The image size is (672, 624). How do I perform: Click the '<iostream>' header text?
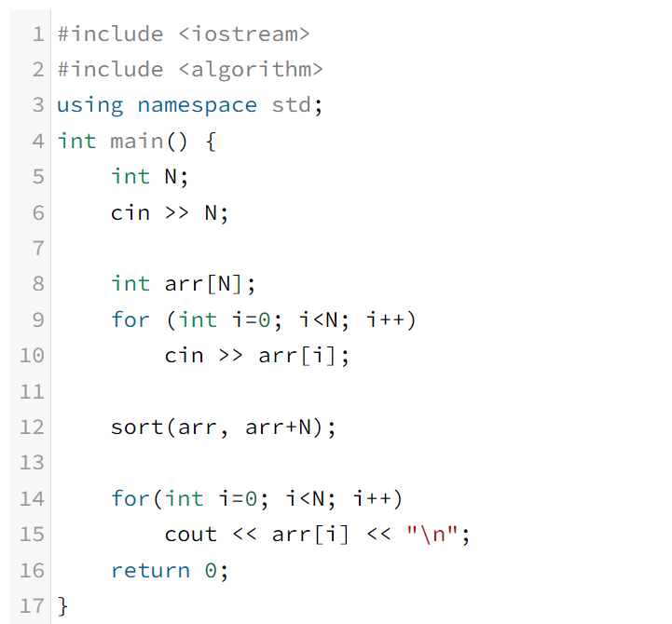[244, 34]
